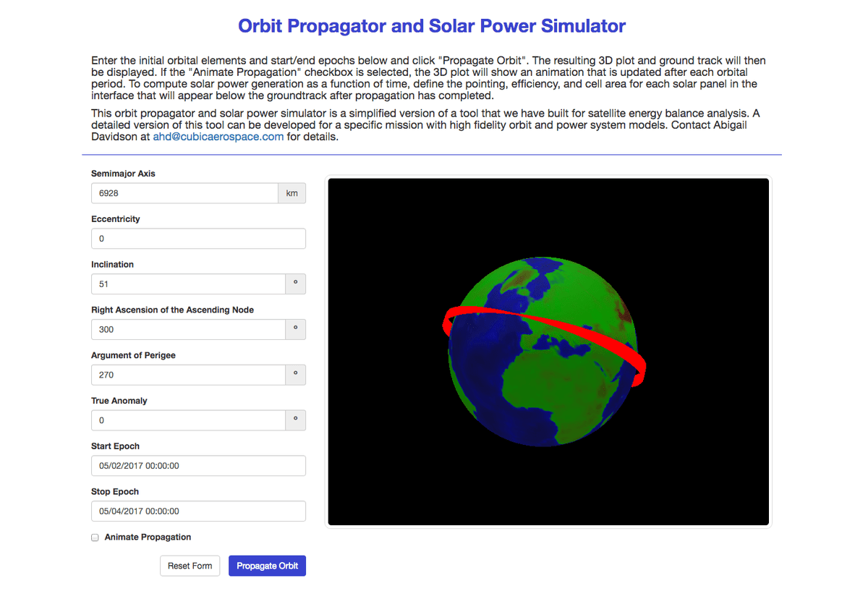868x612 pixels.
Task: Click the Argument of Perigee label
Action: (x=133, y=356)
